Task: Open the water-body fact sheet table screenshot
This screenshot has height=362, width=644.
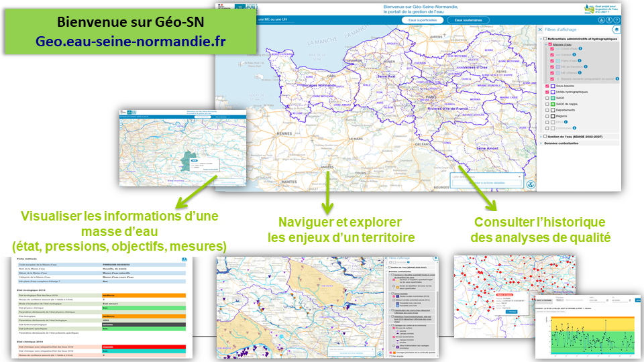Action: click(102, 308)
